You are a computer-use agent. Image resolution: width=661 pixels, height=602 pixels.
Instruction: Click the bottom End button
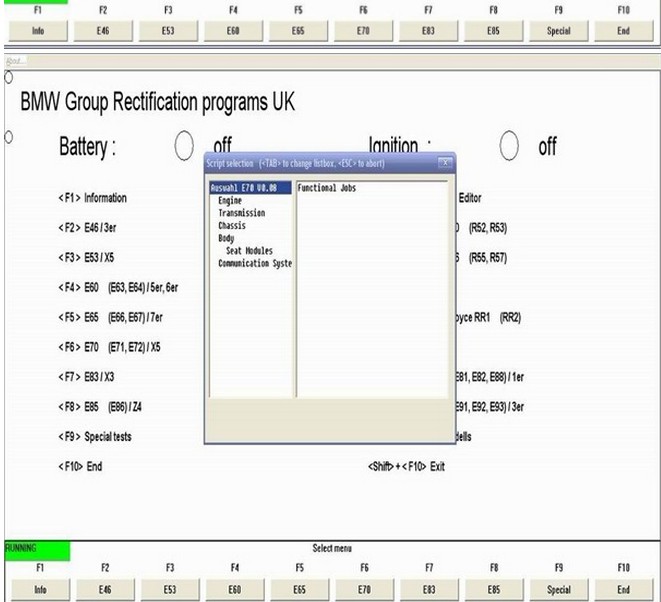click(623, 589)
